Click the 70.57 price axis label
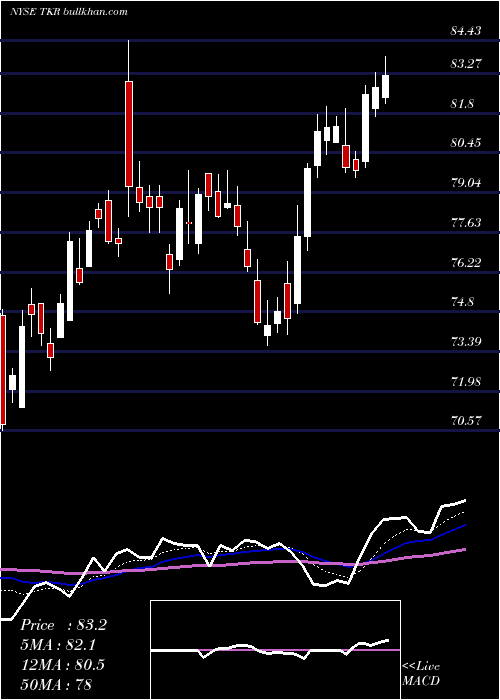Image resolution: width=500 pixels, height=700 pixels. tap(466, 421)
